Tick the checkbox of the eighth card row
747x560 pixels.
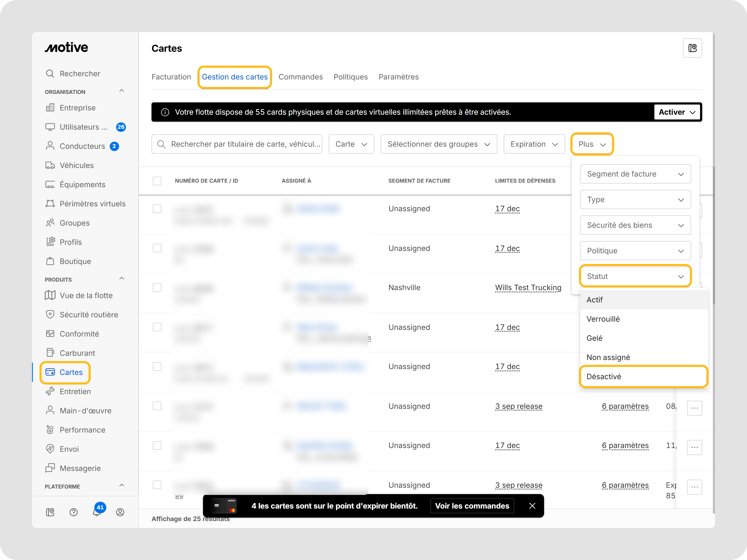(x=157, y=485)
